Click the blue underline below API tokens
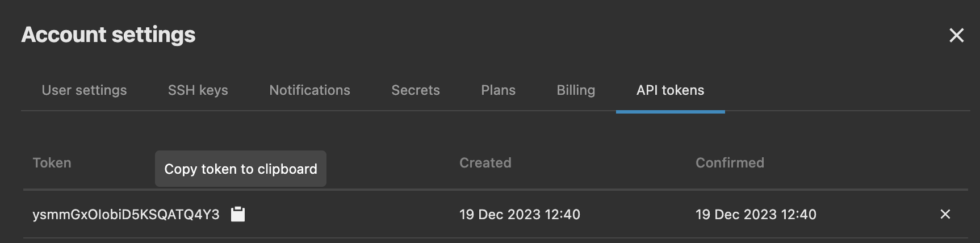The height and width of the screenshot is (243, 980). pos(670,112)
